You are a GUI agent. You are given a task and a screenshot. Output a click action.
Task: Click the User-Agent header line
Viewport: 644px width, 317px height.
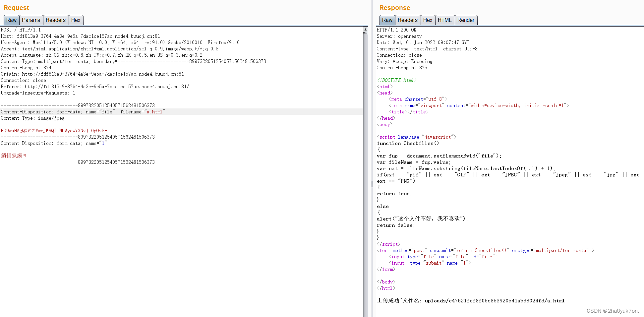[120, 42]
